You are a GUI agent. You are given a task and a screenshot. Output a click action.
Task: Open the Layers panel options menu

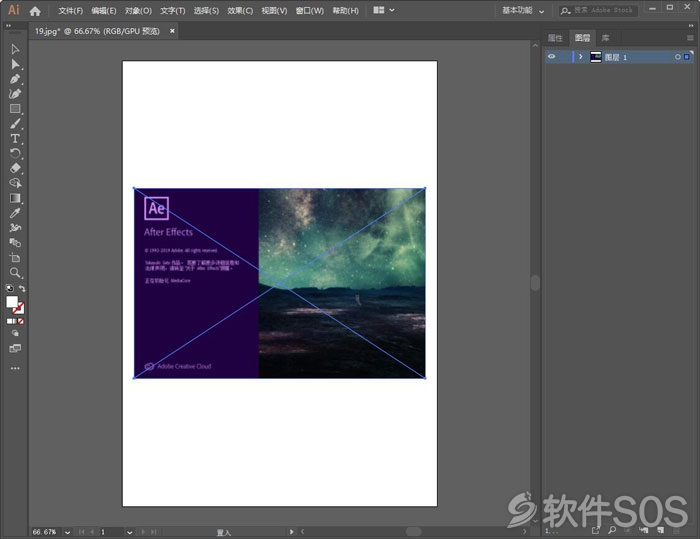pyautogui.click(x=690, y=38)
